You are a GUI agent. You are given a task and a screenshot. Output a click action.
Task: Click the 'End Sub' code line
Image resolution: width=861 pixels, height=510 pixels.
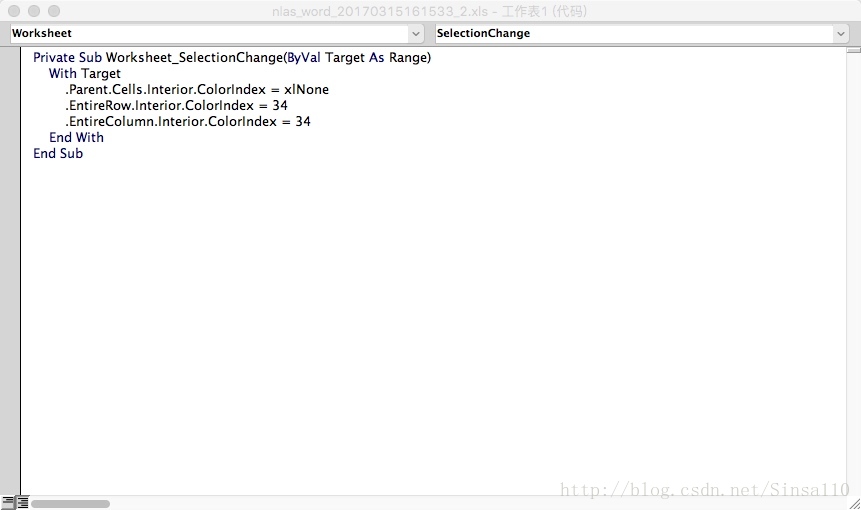coord(58,153)
